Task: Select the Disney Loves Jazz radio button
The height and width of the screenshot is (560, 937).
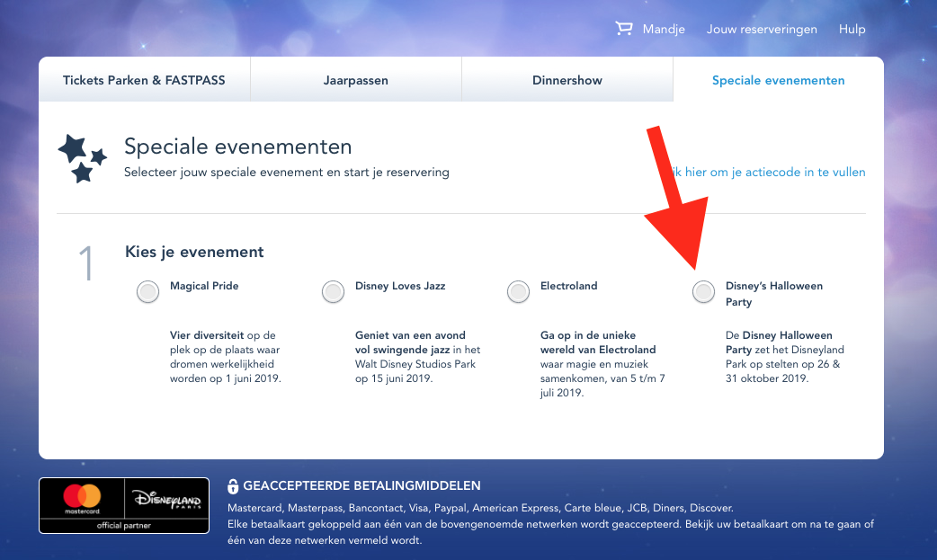Action: [x=333, y=291]
